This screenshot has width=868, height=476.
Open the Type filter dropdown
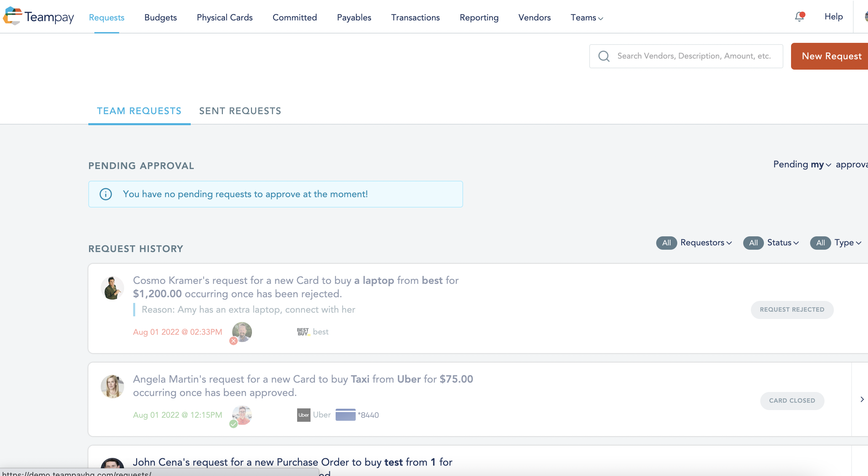[x=848, y=243]
